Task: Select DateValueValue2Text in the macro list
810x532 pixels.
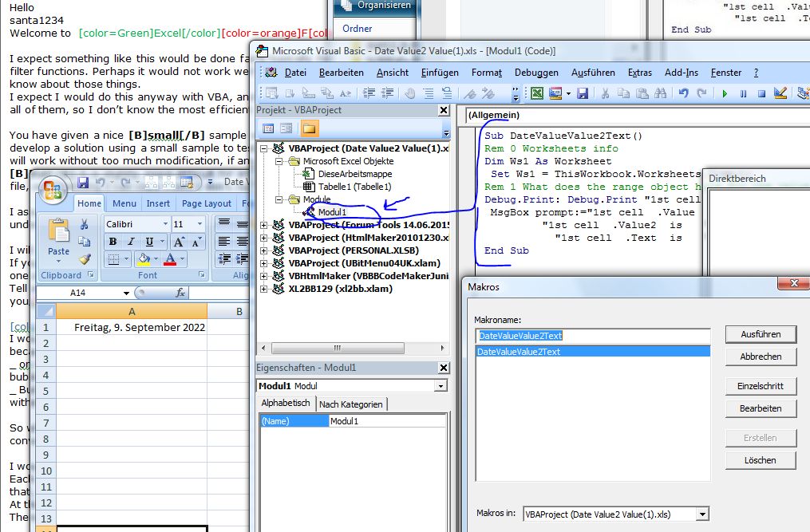Action: [x=592, y=352]
